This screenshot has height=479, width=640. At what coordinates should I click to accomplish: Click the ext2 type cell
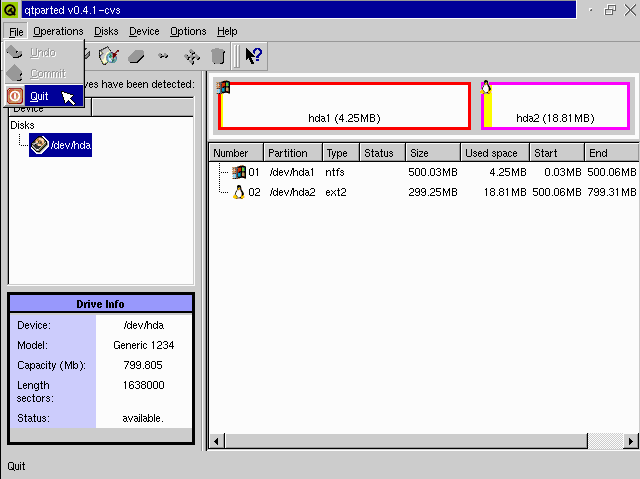(336, 192)
